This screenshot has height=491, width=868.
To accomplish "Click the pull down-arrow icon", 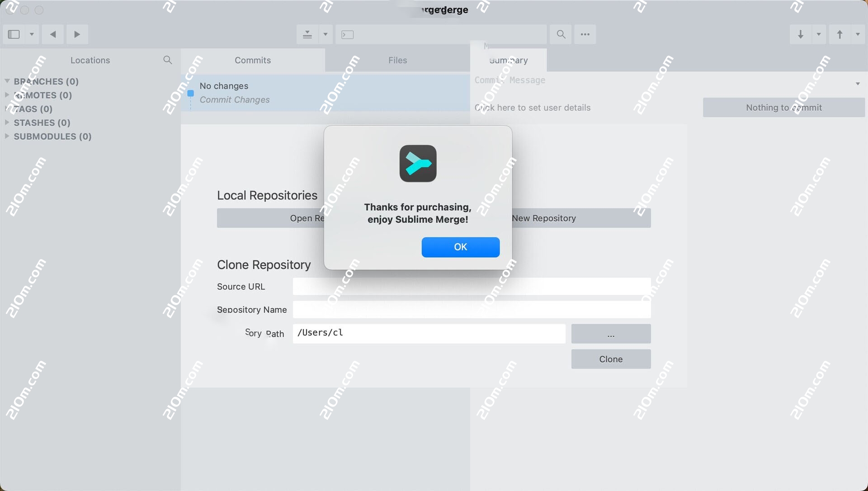I will pyautogui.click(x=800, y=34).
